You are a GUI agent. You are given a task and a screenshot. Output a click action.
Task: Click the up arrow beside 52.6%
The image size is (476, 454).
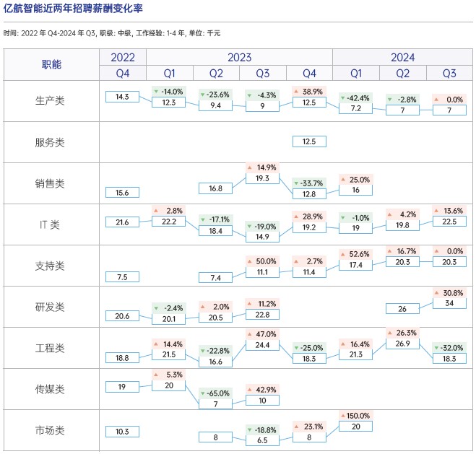click(345, 253)
